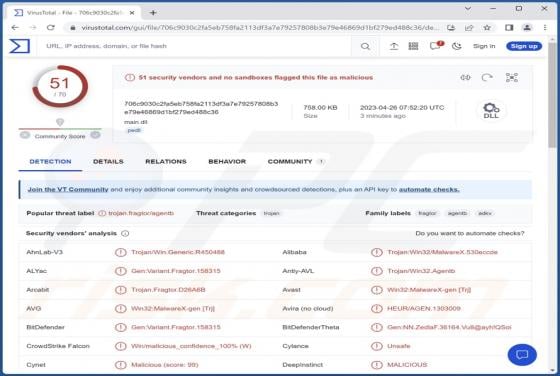Click the community score upvote icon

tap(95, 135)
